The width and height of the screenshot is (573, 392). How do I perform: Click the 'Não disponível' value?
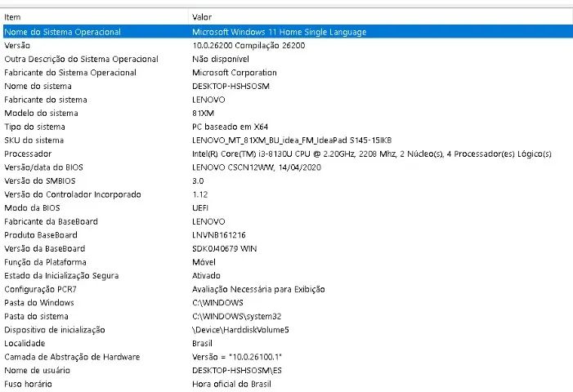click(221, 59)
